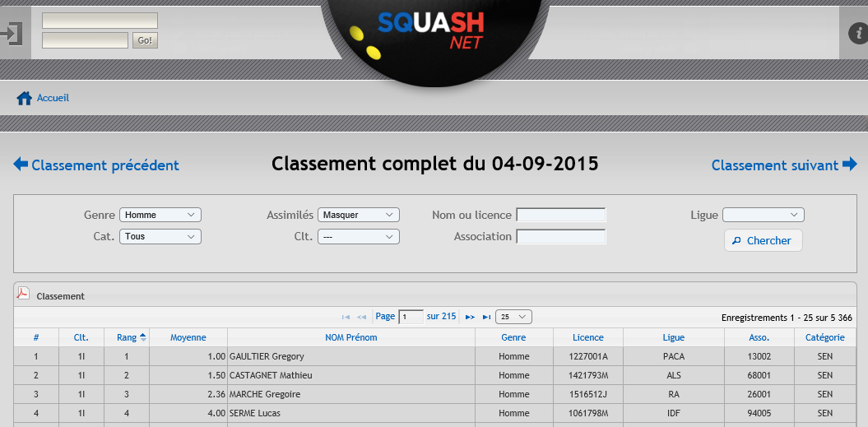868x427 pixels.
Task: Open the Clt. filter dropdown
Action: tap(358, 236)
